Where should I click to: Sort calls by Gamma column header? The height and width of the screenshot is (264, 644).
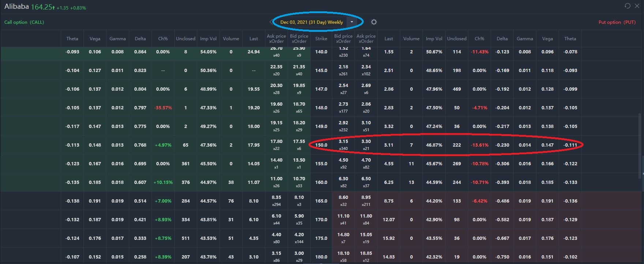(117, 39)
